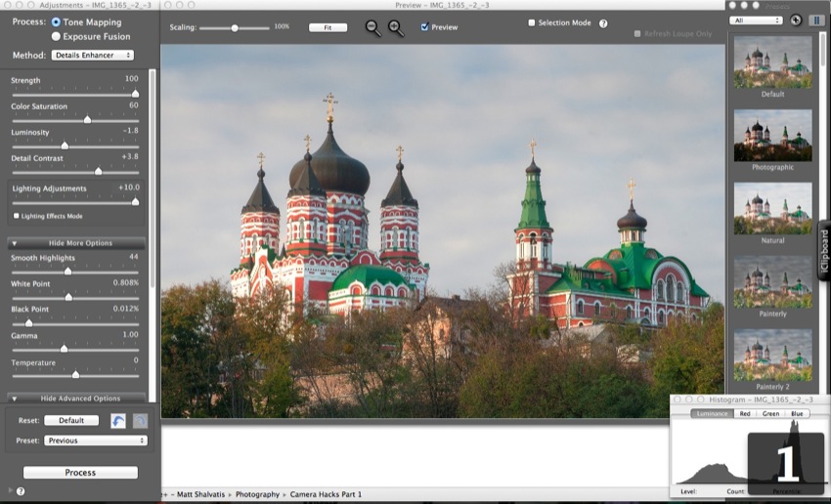Switch to Blue histogram tab
Screen dimensions: 831x504
coord(797,413)
